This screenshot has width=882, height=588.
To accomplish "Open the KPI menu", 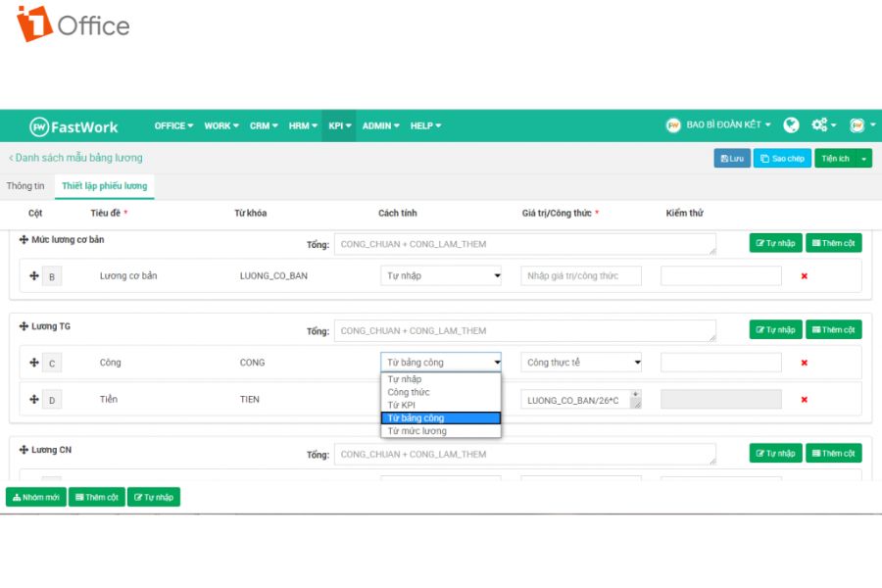I will 339,125.
